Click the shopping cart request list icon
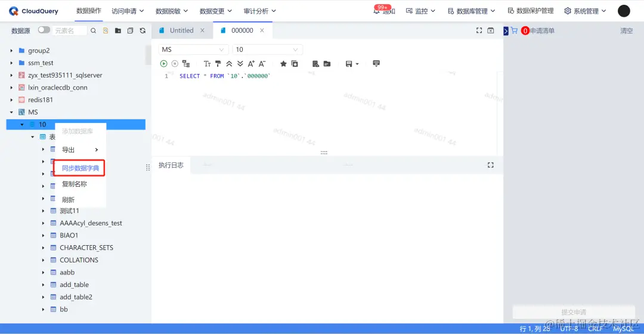The height and width of the screenshot is (334, 644). (x=514, y=30)
